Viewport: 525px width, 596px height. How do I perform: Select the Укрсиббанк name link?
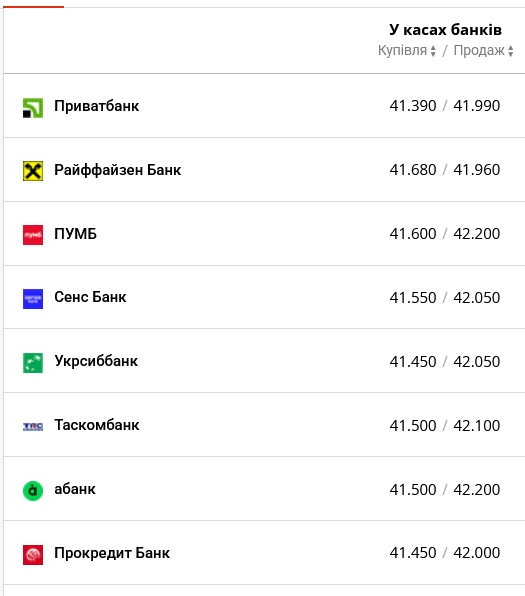[x=96, y=361]
